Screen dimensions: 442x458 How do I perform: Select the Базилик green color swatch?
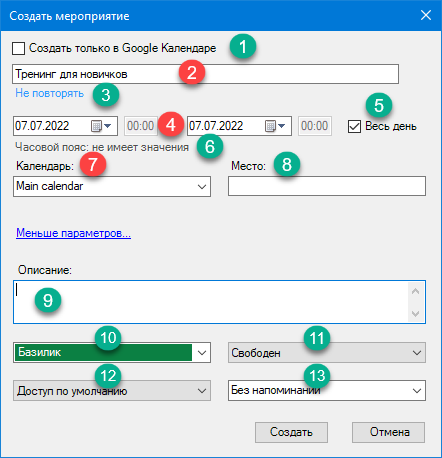(103, 353)
